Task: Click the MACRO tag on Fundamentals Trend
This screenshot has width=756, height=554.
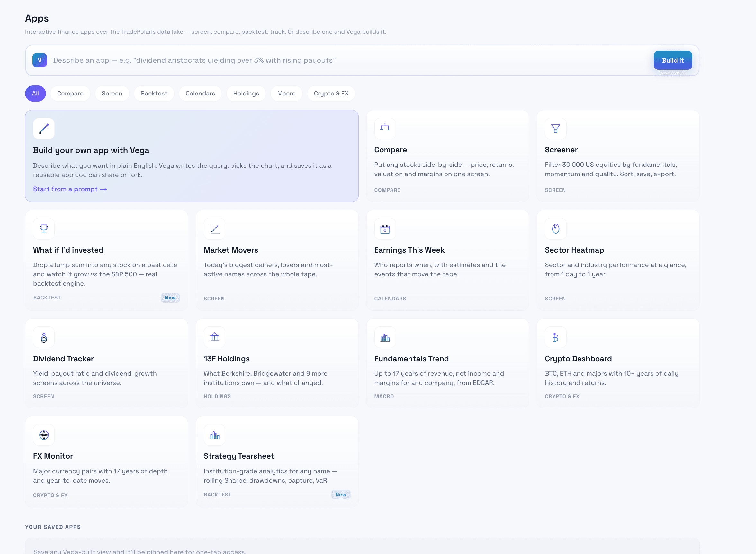Action: coord(384,397)
